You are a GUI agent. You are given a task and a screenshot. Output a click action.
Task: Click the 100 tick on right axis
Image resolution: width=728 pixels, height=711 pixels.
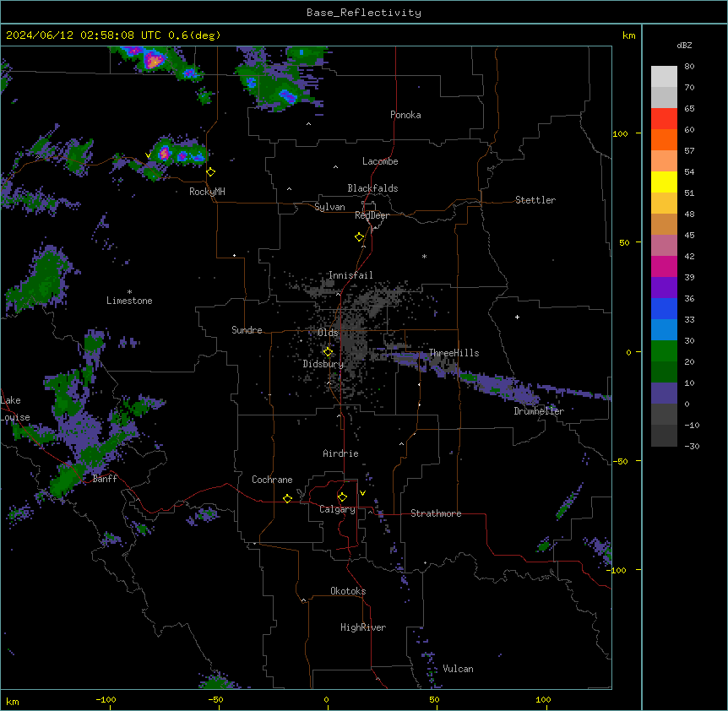pyautogui.click(x=620, y=133)
